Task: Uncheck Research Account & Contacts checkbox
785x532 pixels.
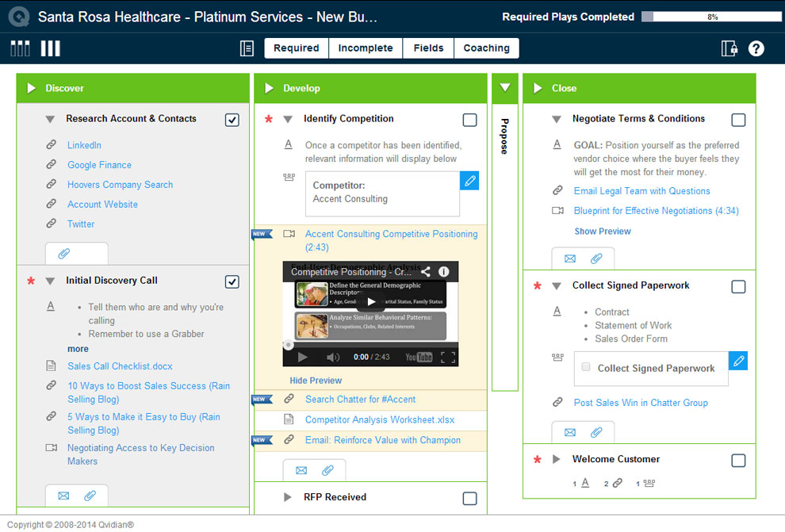Action: (232, 120)
